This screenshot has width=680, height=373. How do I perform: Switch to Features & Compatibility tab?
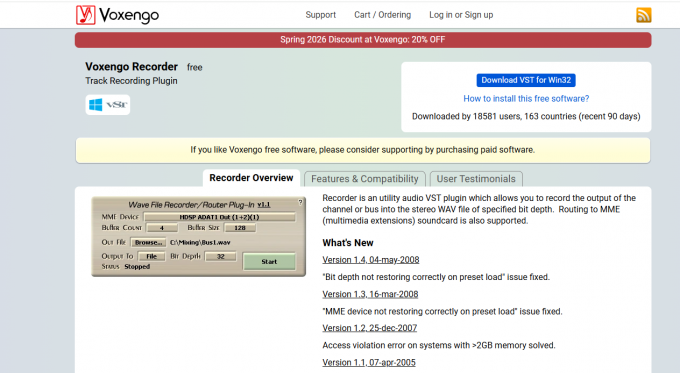click(365, 179)
